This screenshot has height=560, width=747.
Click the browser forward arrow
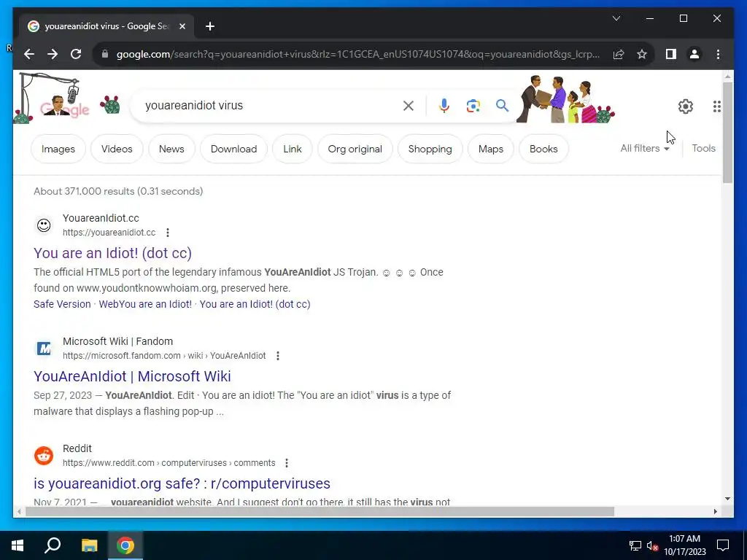pyautogui.click(x=53, y=54)
